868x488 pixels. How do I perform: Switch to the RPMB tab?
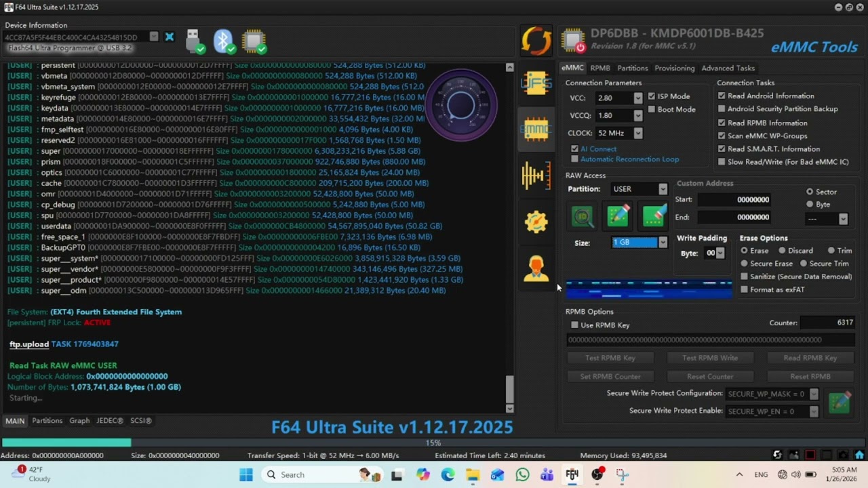point(600,68)
